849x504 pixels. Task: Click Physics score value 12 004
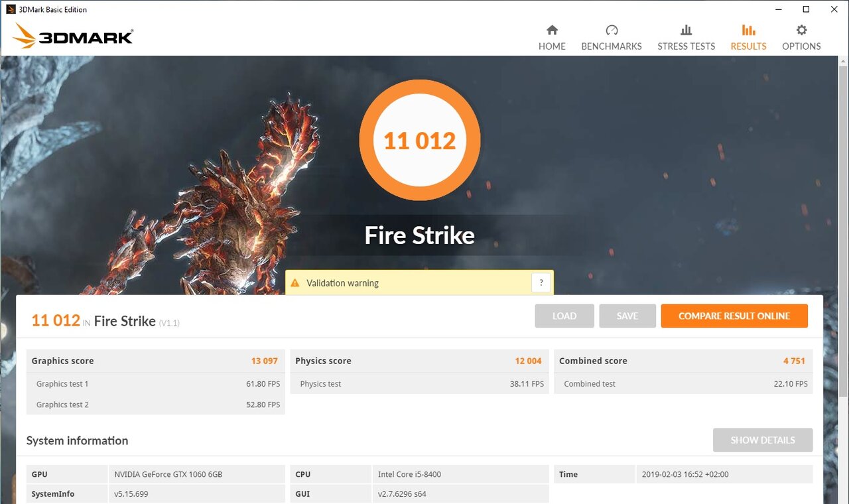point(528,361)
